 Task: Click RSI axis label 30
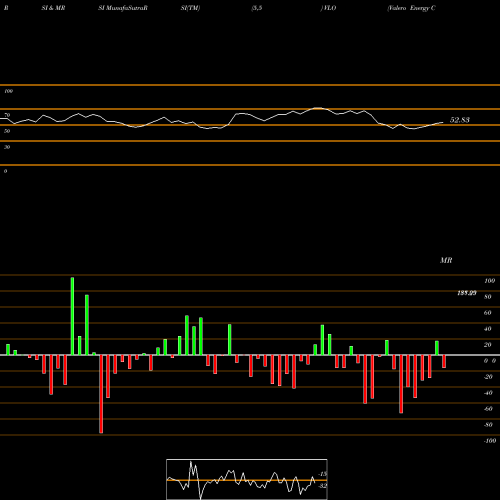pyautogui.click(x=7, y=147)
